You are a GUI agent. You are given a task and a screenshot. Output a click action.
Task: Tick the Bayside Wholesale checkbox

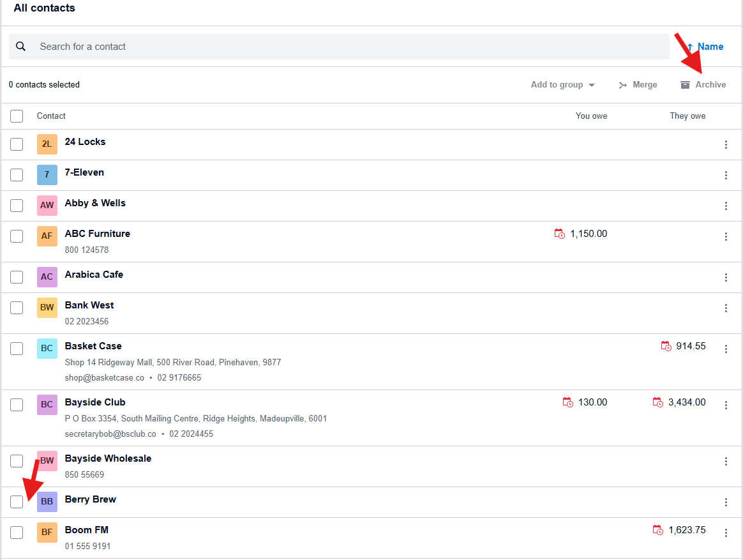[x=17, y=461]
